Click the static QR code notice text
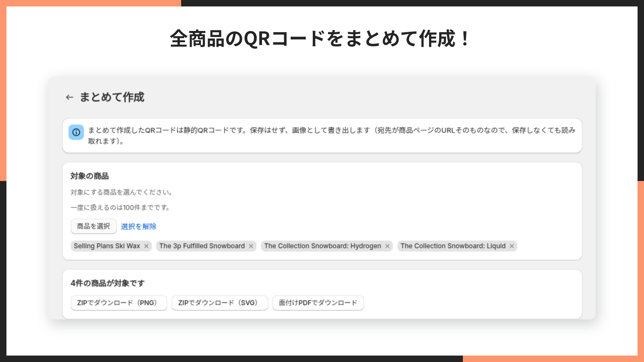The height and width of the screenshot is (362, 644). point(332,136)
